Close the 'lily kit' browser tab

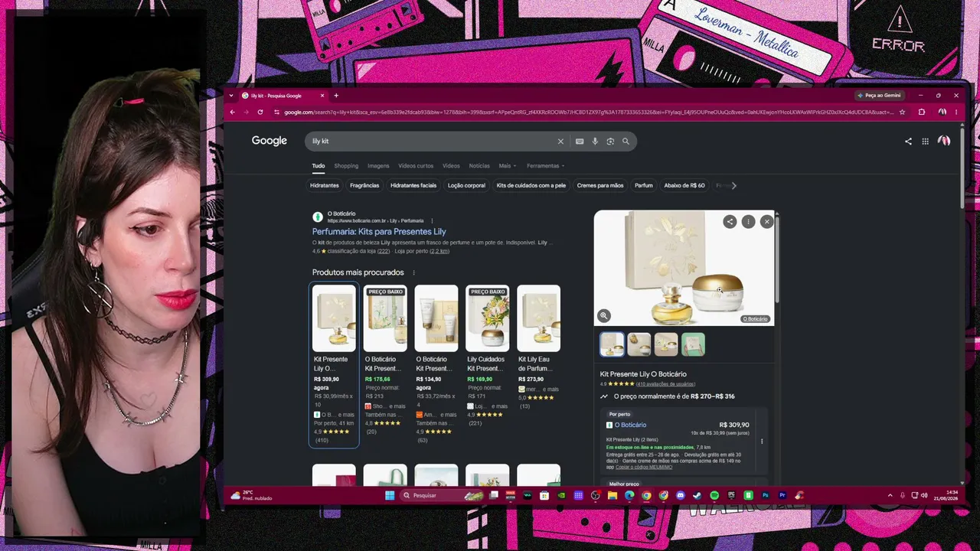322,96
